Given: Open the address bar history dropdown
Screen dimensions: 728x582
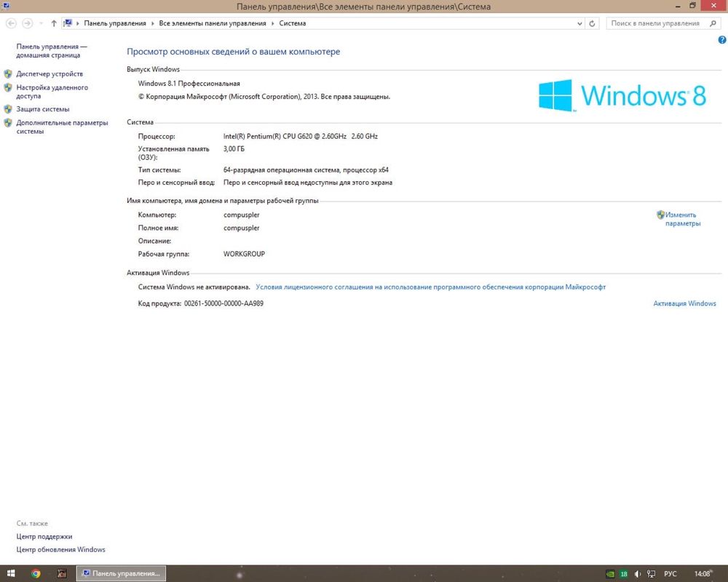Looking at the screenshot, I should tap(579, 23).
